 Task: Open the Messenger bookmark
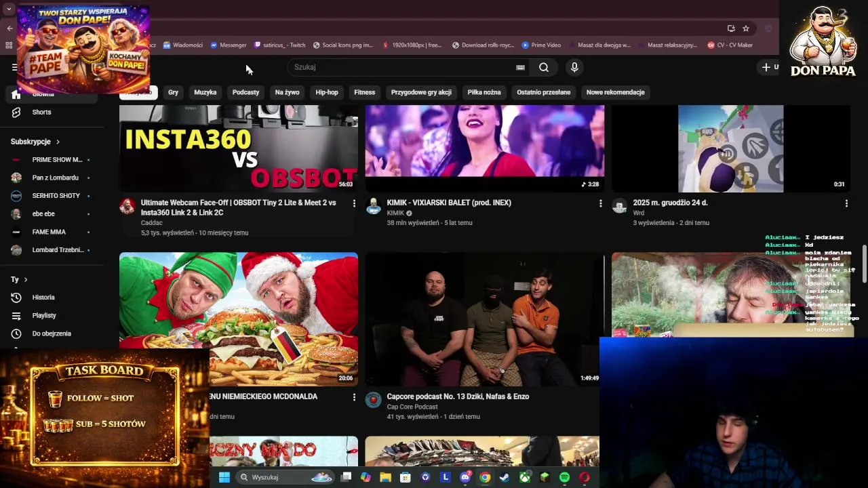(229, 45)
